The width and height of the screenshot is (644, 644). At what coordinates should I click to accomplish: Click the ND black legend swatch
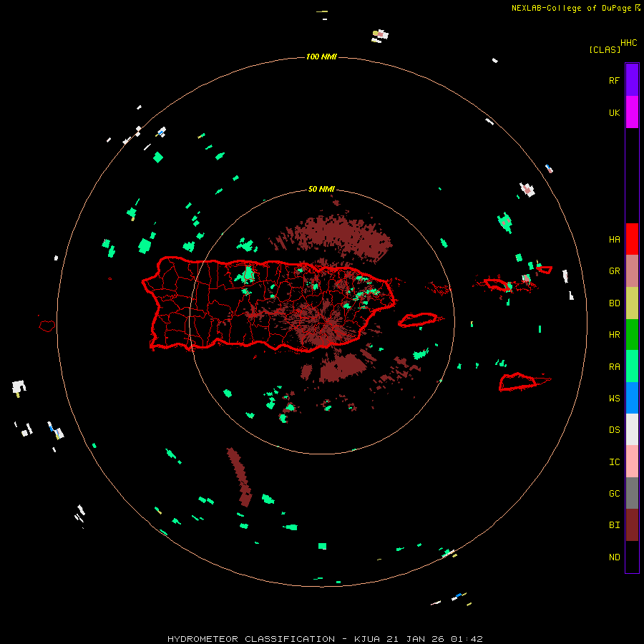[632, 557]
